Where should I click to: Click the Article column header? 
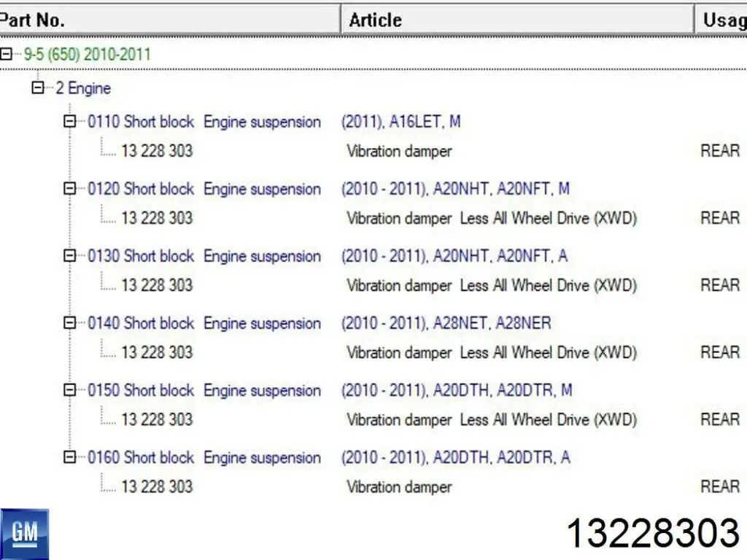[517, 20]
